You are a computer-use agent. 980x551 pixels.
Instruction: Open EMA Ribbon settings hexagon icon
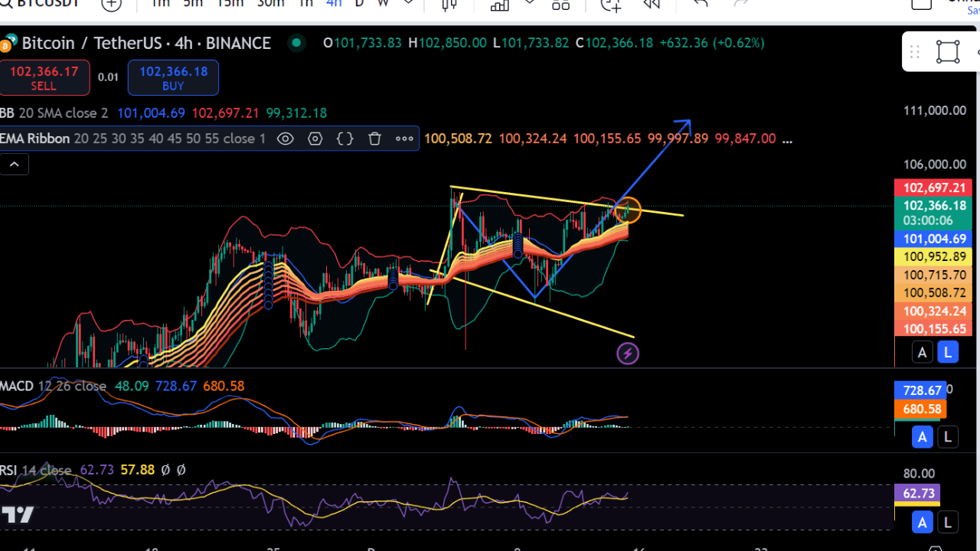tap(315, 139)
